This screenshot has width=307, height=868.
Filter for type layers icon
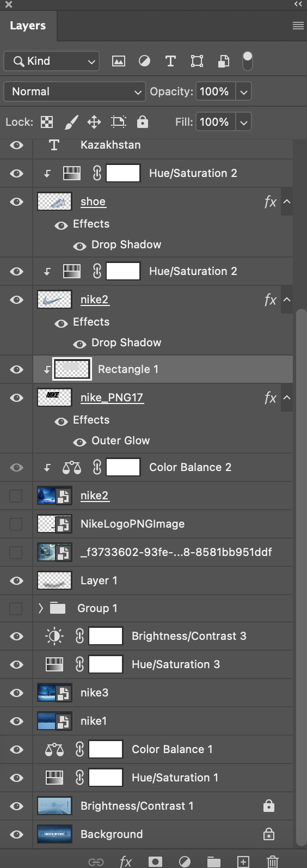click(x=170, y=61)
